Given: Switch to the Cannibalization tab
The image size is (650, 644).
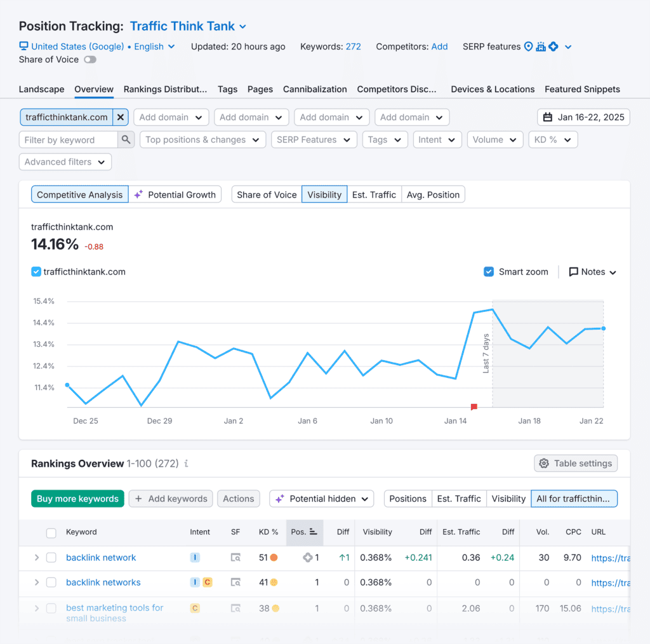Looking at the screenshot, I should 315,90.
